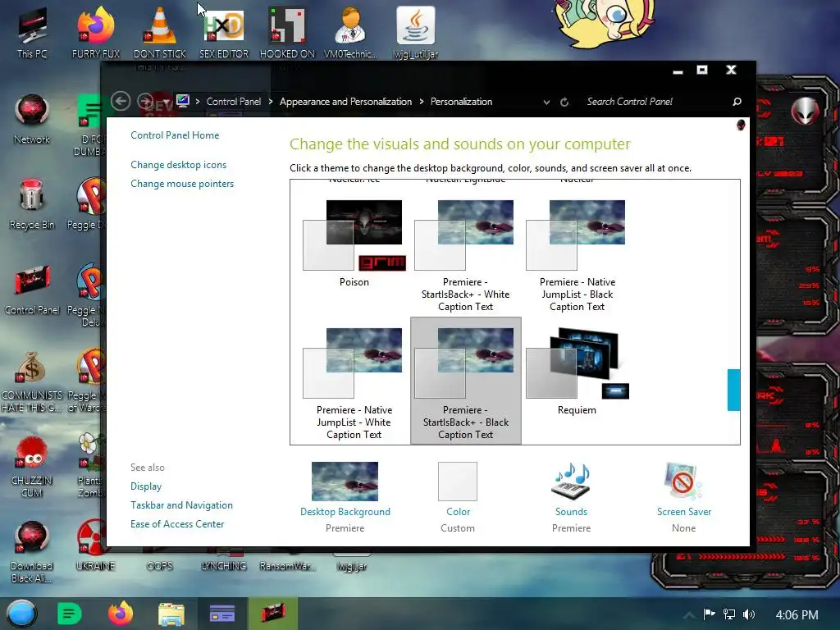Viewport: 840px width, 630px height.
Task: Go to Control Panel Home
Action: (175, 135)
